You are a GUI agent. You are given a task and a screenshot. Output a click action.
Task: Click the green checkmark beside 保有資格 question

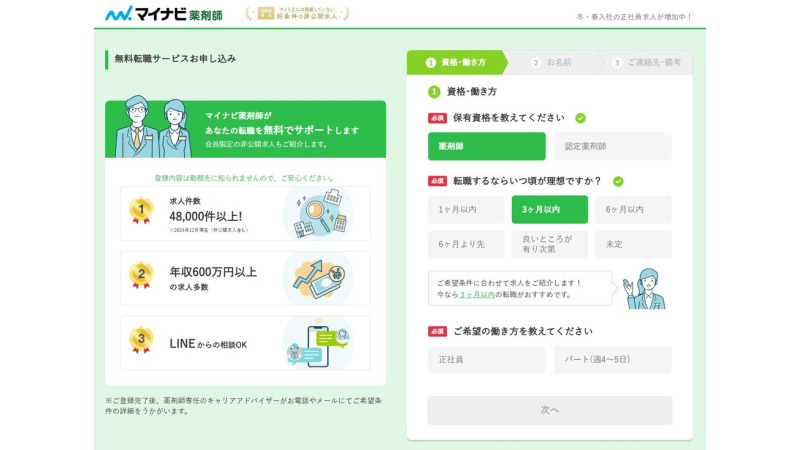[580, 118]
